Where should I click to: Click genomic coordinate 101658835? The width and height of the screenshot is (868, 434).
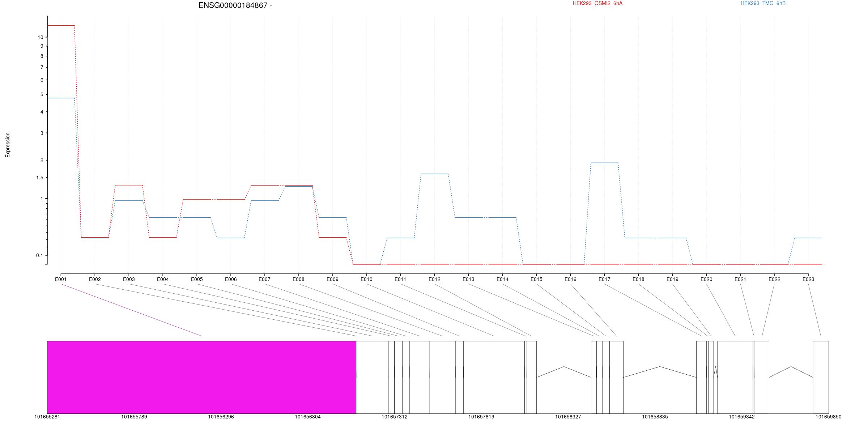coord(655,417)
